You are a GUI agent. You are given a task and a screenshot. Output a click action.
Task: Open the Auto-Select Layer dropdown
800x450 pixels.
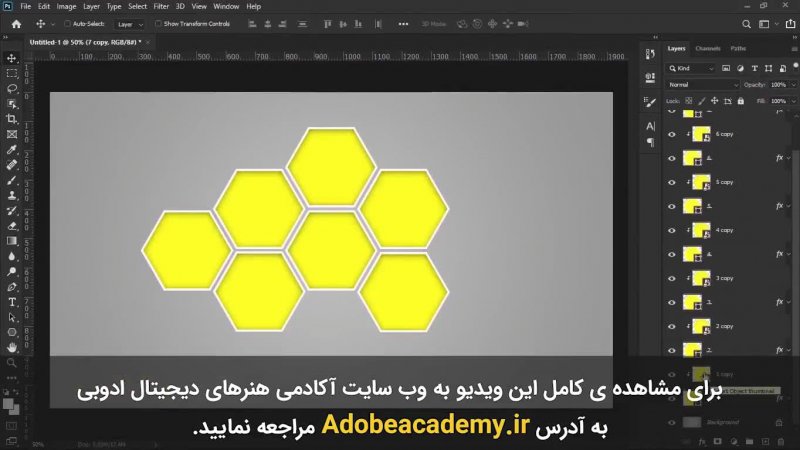click(129, 23)
